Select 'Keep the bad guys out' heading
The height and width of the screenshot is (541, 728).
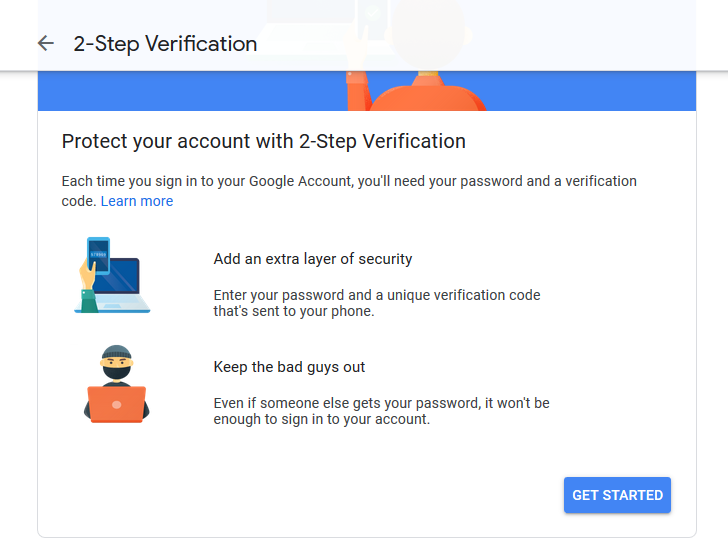point(289,367)
